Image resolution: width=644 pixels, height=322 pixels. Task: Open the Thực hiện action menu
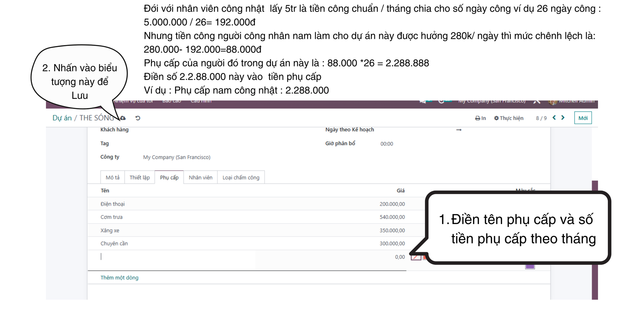[x=508, y=118]
